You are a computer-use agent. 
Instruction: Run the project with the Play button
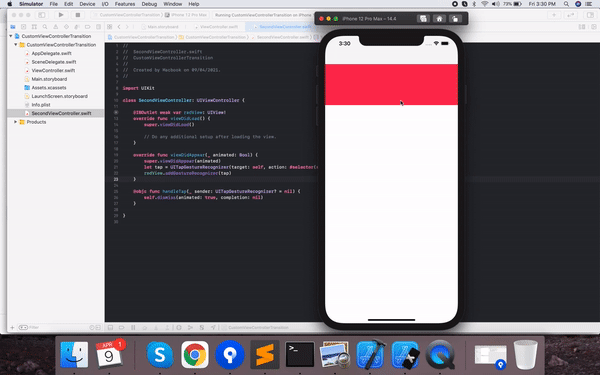(61, 15)
